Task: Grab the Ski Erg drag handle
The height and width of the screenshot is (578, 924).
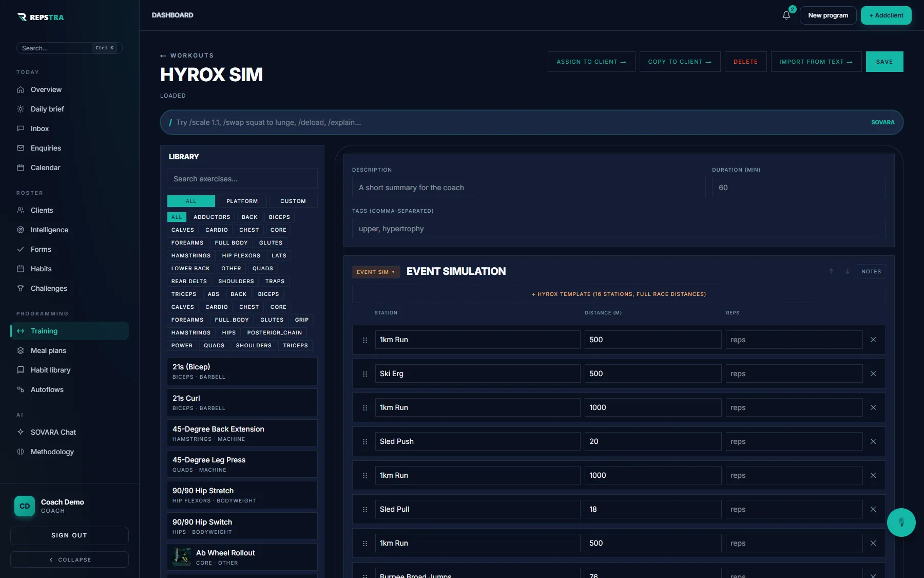Action: click(365, 374)
